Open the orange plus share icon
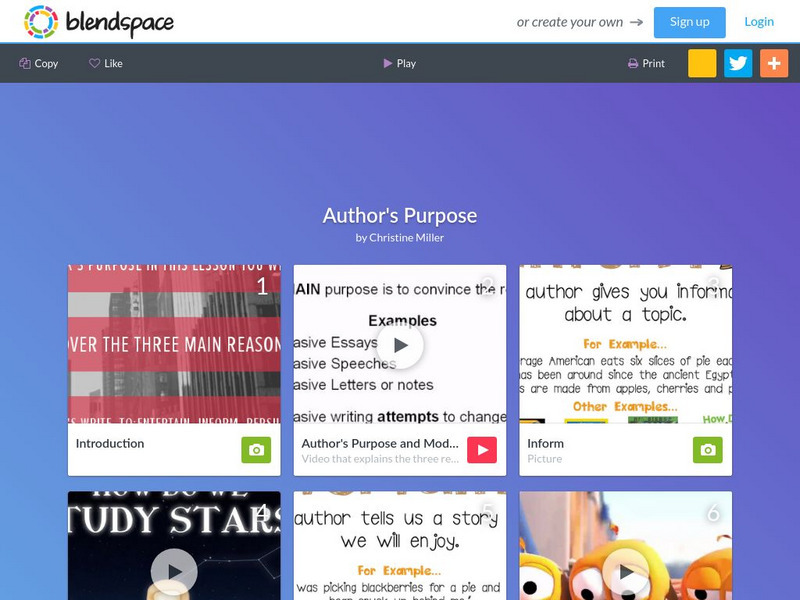Image resolution: width=800 pixels, height=600 pixels. (774, 63)
